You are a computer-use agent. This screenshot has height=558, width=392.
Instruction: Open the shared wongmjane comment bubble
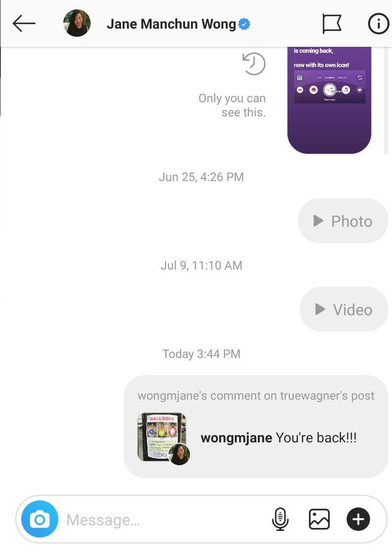pos(256,426)
